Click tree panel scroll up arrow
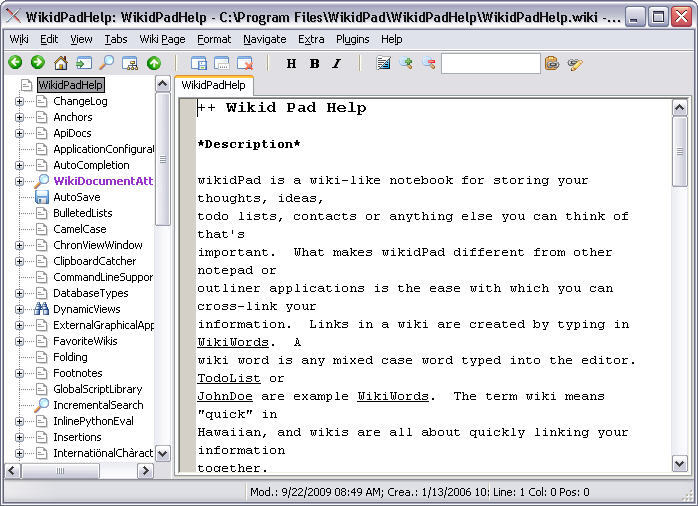Screen dimensions: 698x506 (x=162, y=84)
